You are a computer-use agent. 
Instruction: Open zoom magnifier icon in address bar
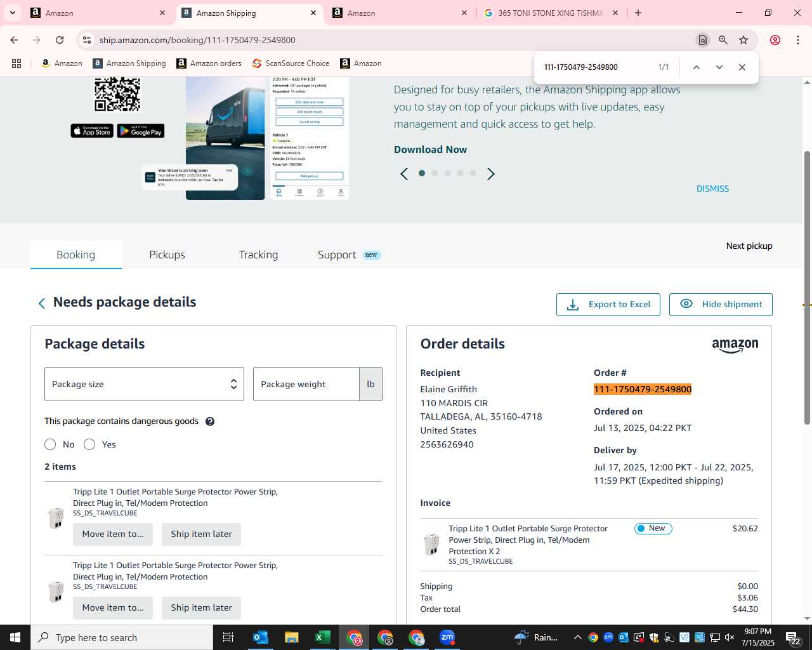[723, 40]
